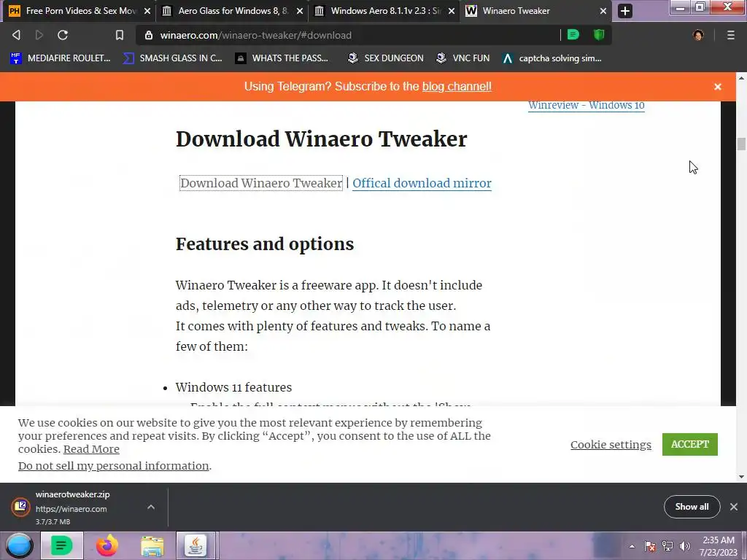Click the Windows 11 features list item

[x=233, y=387]
